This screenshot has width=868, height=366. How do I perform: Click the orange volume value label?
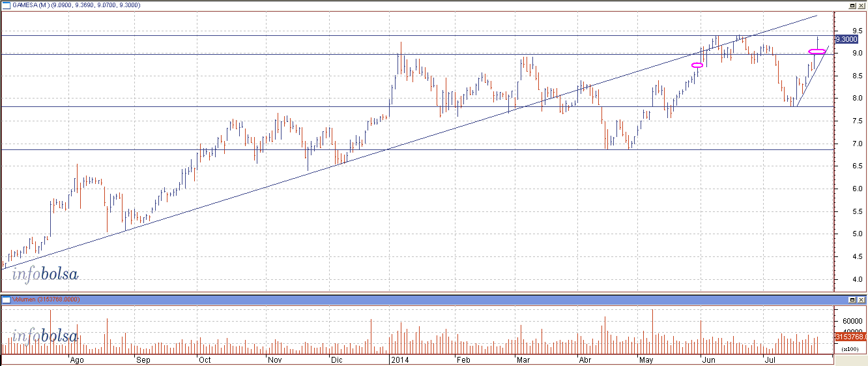pyautogui.click(x=849, y=337)
